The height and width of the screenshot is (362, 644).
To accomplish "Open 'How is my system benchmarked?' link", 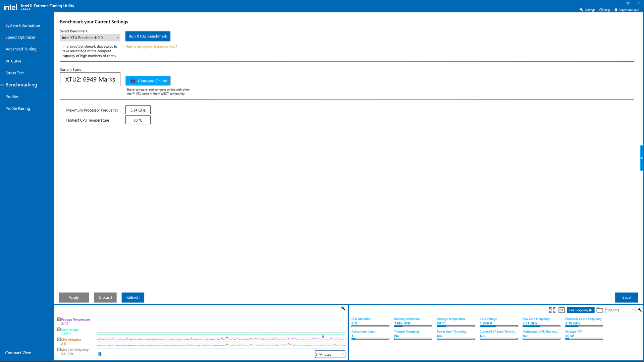I will pyautogui.click(x=151, y=47).
